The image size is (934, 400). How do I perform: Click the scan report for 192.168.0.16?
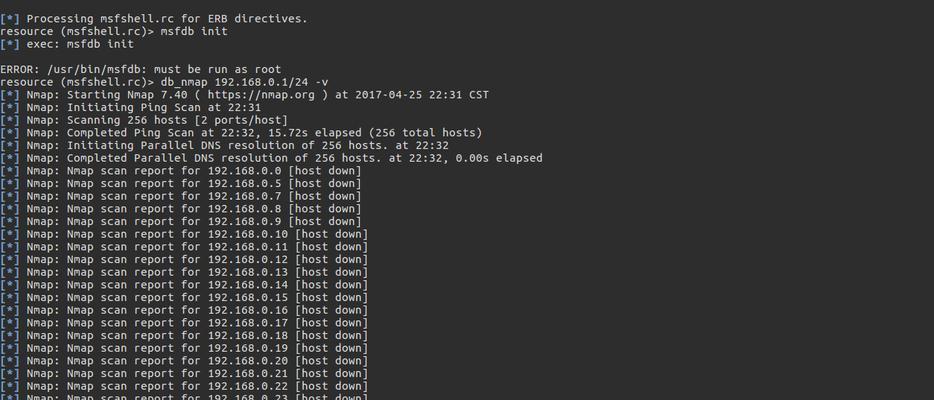[x=184, y=311]
